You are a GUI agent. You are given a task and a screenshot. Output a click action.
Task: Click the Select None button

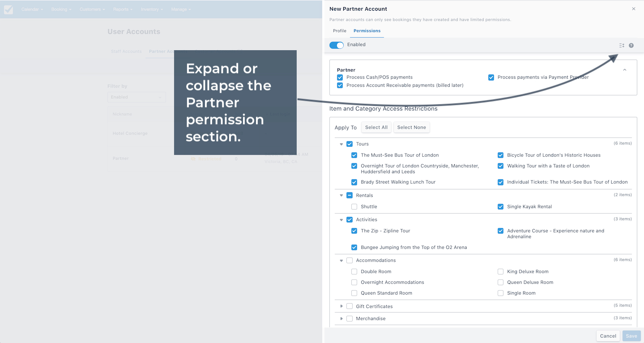click(x=412, y=127)
